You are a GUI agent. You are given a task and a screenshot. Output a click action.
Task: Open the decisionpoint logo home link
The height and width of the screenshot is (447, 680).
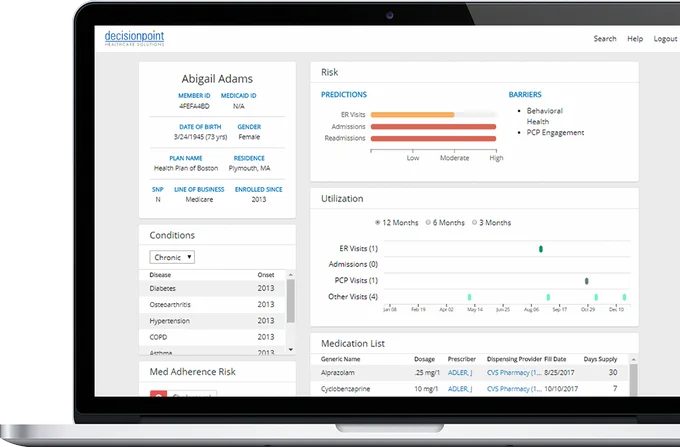tap(134, 38)
